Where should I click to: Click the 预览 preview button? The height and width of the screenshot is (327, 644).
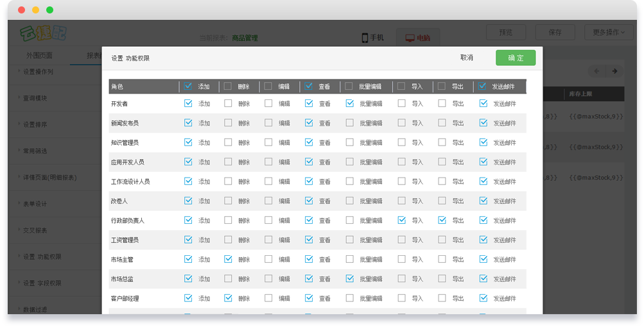[506, 32]
